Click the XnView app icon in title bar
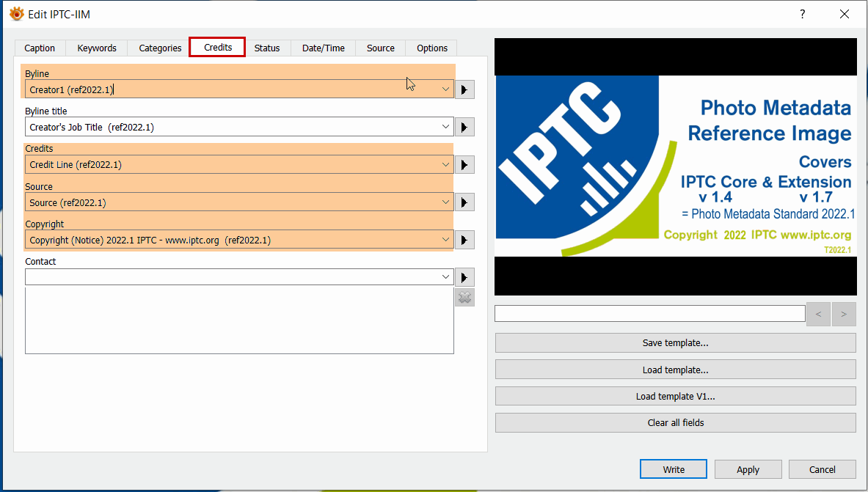Viewport: 868px width, 492px height. point(17,14)
